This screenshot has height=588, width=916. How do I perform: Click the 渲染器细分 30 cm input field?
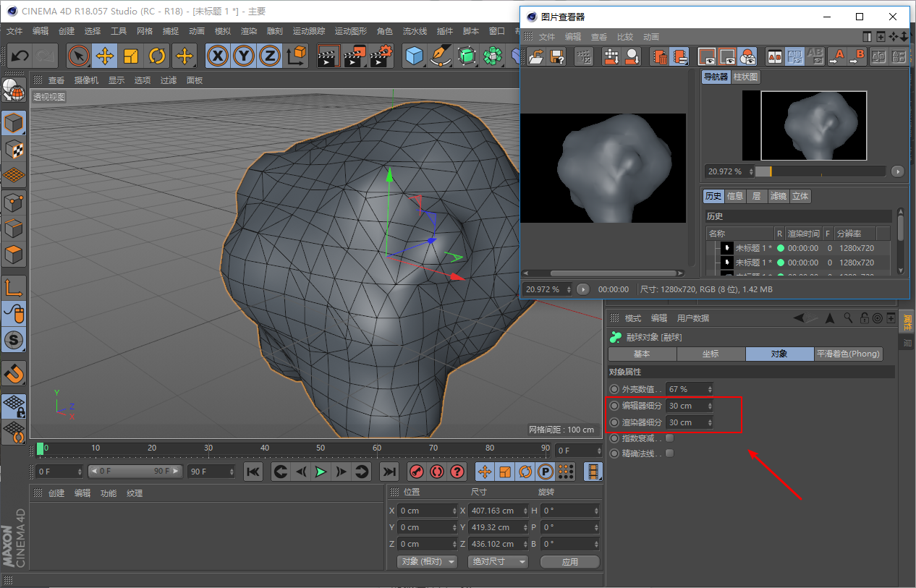tap(690, 422)
